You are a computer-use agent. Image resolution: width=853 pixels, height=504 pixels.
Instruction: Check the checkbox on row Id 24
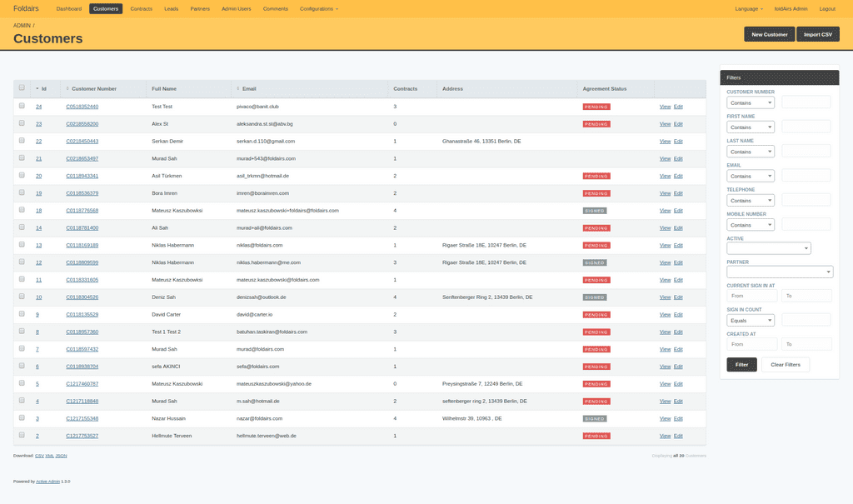21,106
